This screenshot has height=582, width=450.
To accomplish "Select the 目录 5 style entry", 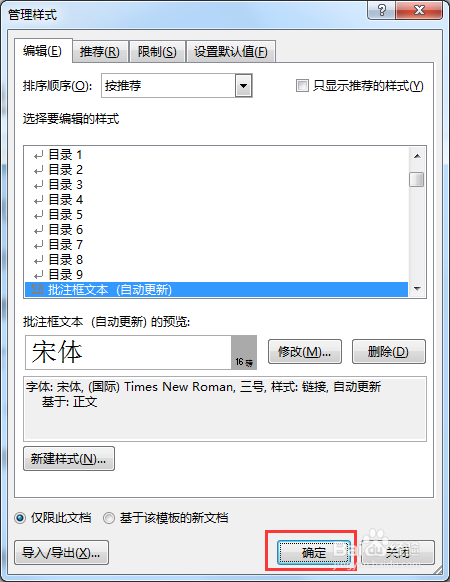I will pyautogui.click(x=216, y=215).
